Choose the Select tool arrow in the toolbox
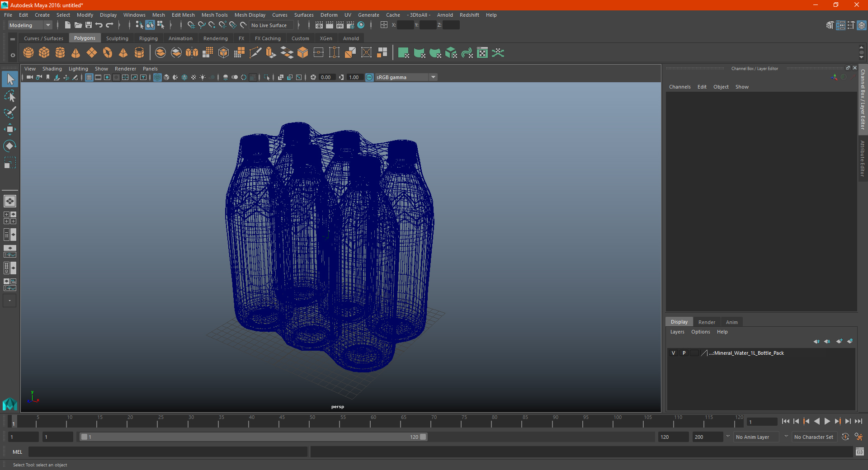This screenshot has height=470, width=868. [x=10, y=79]
